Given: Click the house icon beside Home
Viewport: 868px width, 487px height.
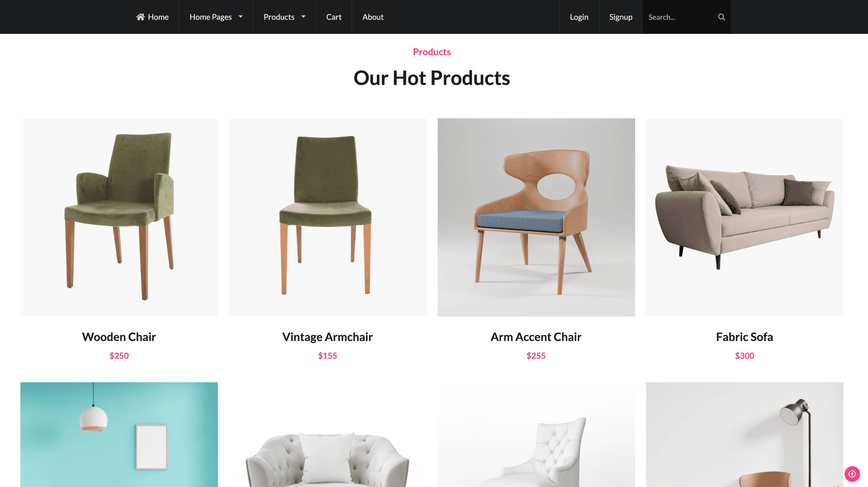Looking at the screenshot, I should (x=140, y=17).
